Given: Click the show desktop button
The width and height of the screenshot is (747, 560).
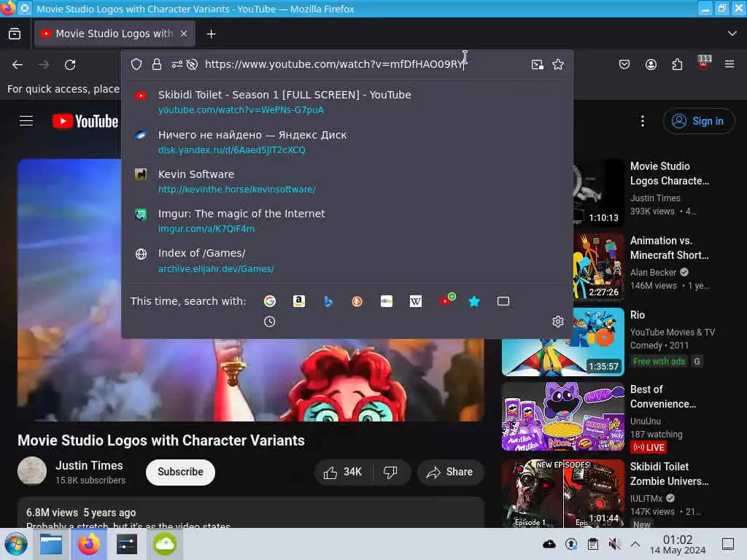Looking at the screenshot, I should [728, 544].
